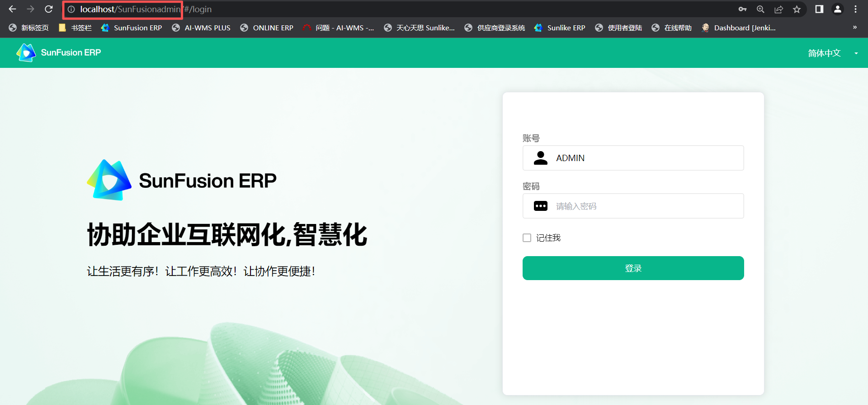Open the browser side panel icon
This screenshot has width=868, height=405.
coord(819,9)
